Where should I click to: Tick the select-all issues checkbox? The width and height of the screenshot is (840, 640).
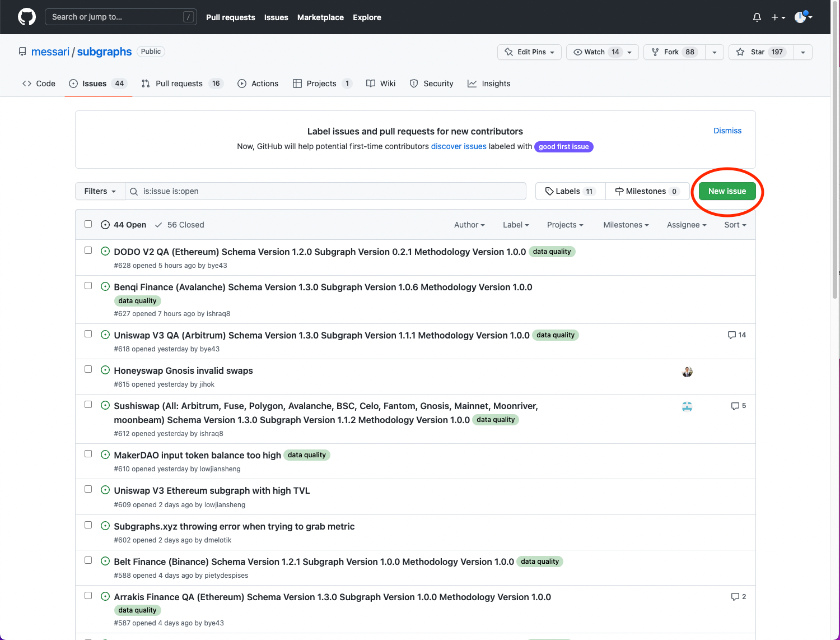coord(88,224)
